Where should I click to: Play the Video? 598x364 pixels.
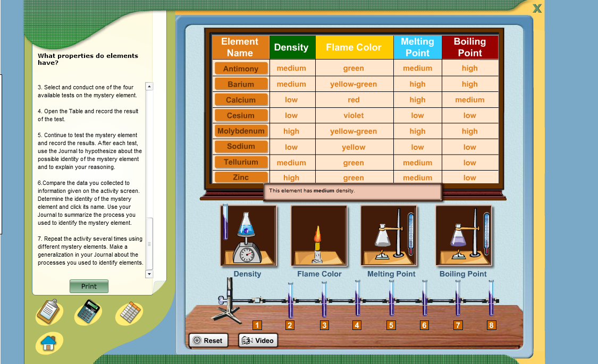[x=258, y=340]
